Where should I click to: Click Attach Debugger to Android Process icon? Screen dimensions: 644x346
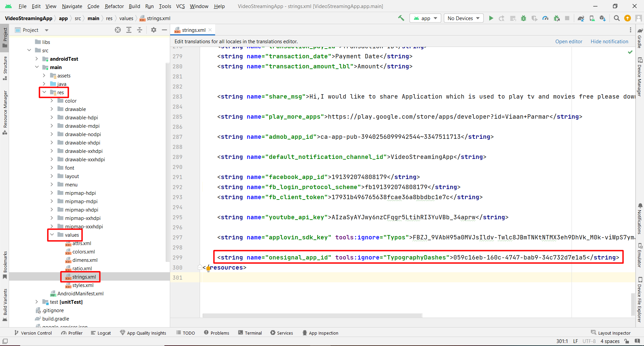tap(557, 18)
